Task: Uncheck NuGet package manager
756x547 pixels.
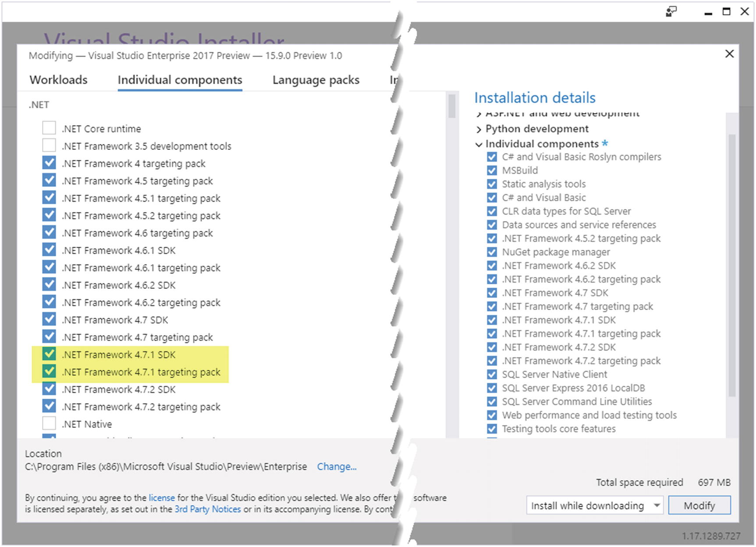Action: [492, 252]
